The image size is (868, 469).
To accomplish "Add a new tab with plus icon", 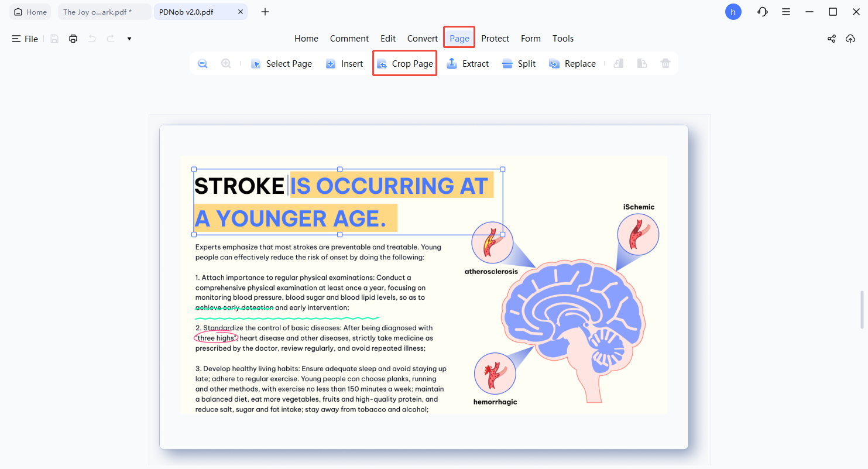I will point(265,12).
